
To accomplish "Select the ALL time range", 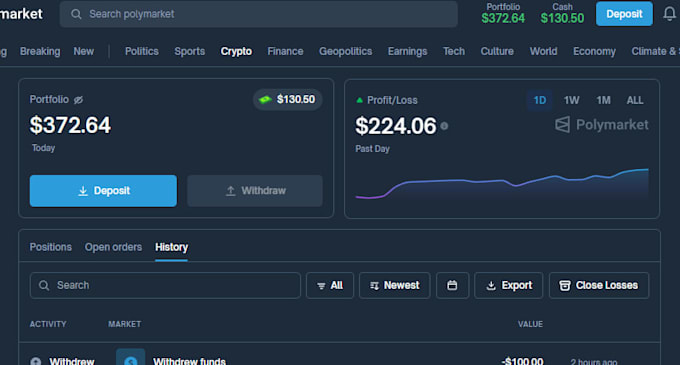I will 635,101.
